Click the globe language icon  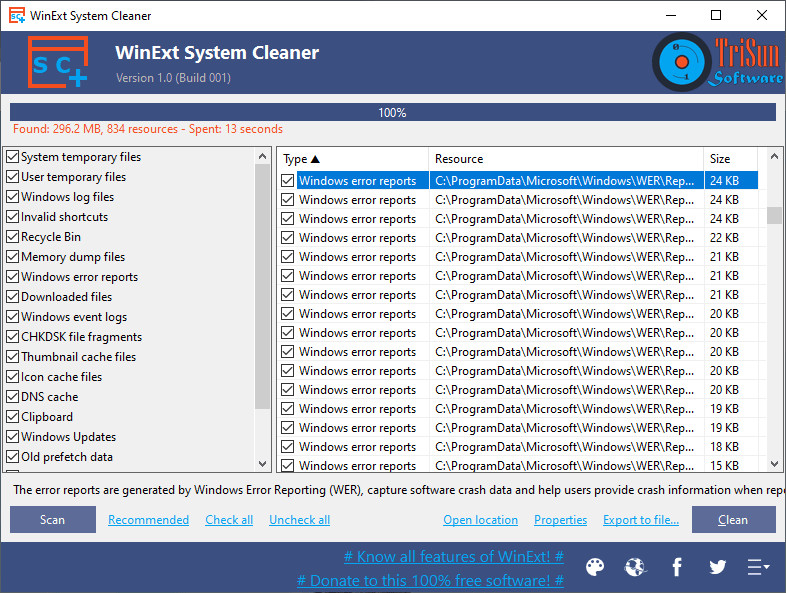pyautogui.click(x=636, y=567)
